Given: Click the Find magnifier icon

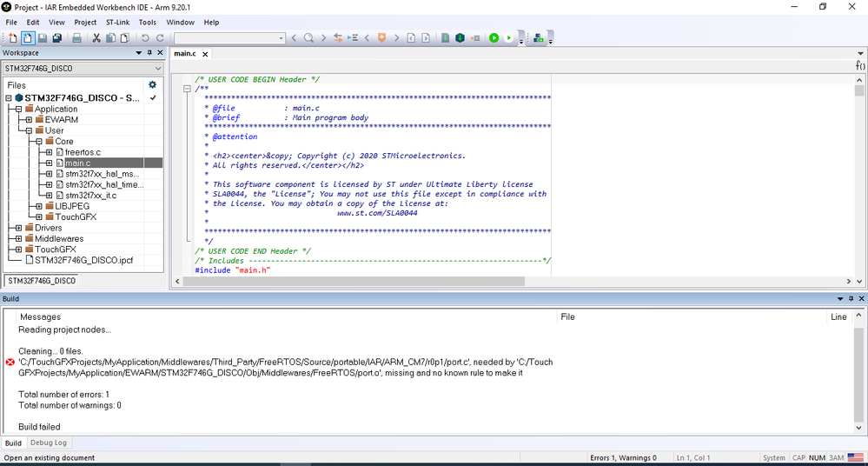Looking at the screenshot, I should point(309,38).
